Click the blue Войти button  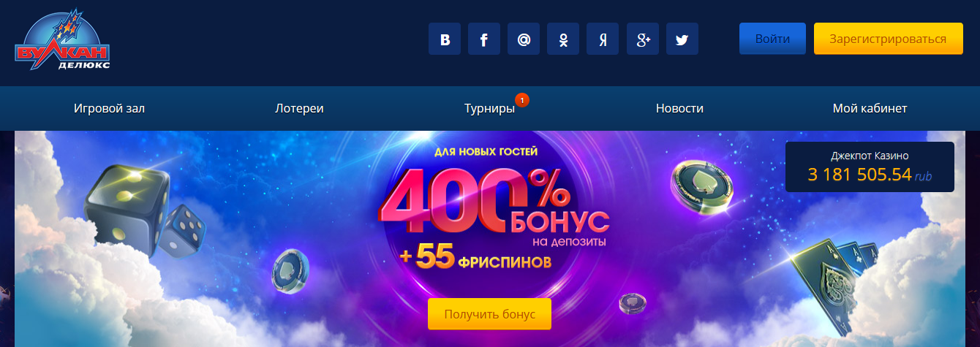[772, 39]
